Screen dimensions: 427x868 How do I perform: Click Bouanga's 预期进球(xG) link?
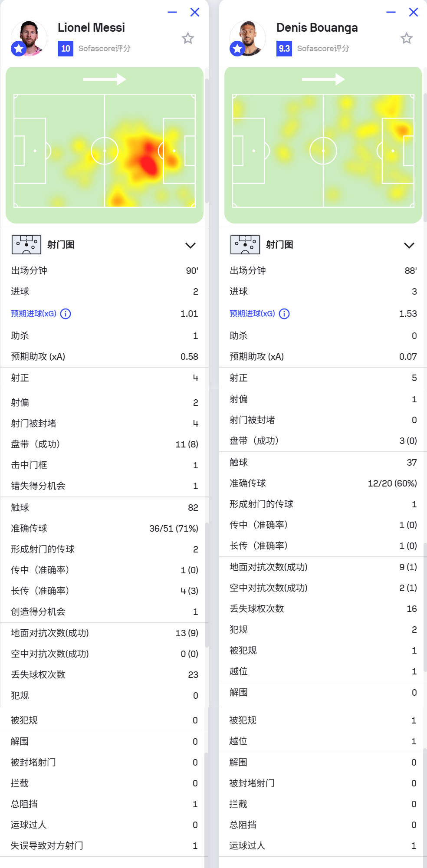click(x=252, y=313)
